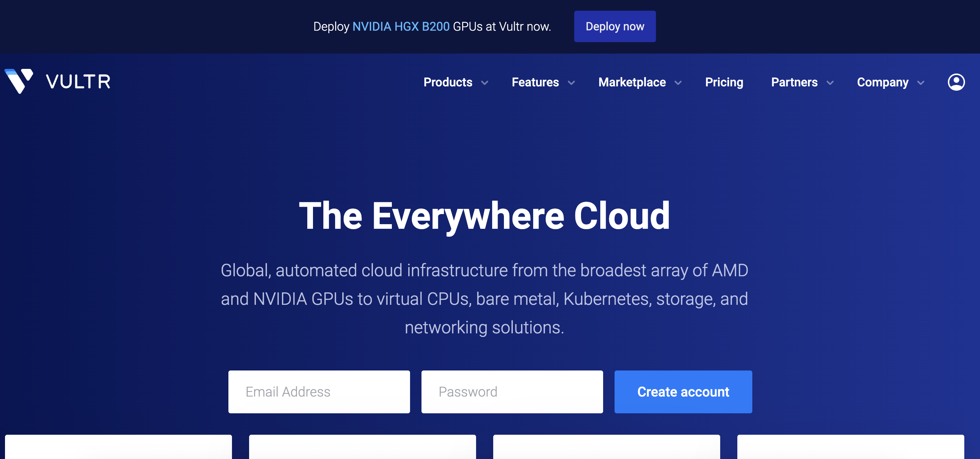Open the user account profile icon
The height and width of the screenshot is (459, 980).
[956, 82]
